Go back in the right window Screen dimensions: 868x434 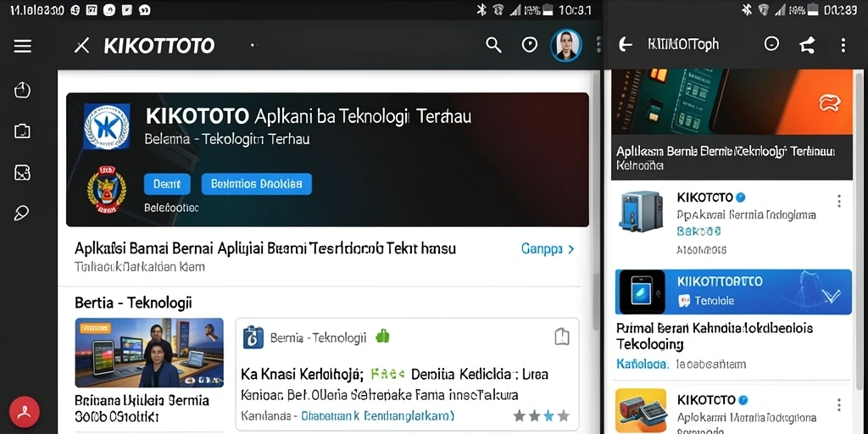[625, 45]
